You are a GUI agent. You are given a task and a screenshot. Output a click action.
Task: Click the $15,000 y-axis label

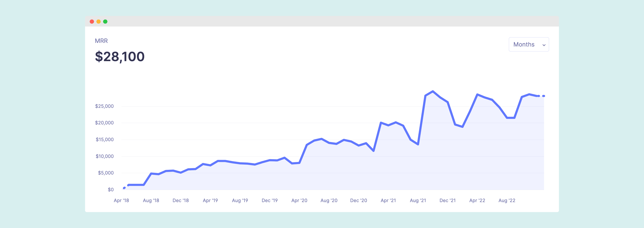[x=104, y=139]
